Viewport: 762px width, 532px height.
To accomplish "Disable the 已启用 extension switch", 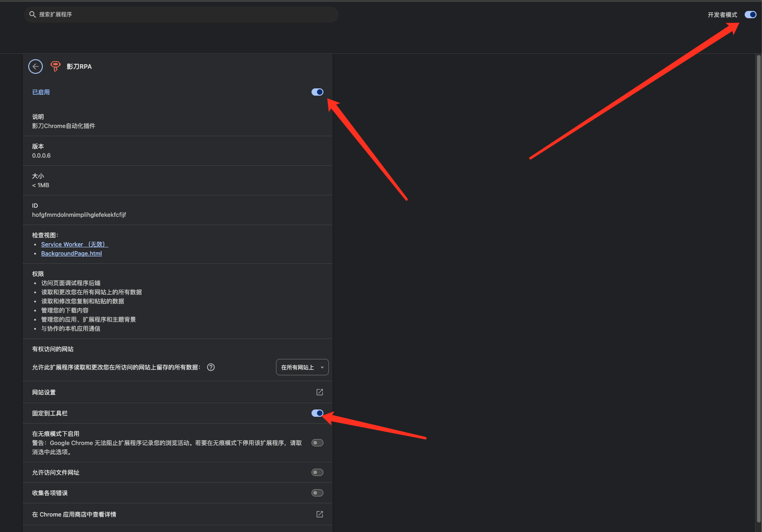I will tap(317, 92).
